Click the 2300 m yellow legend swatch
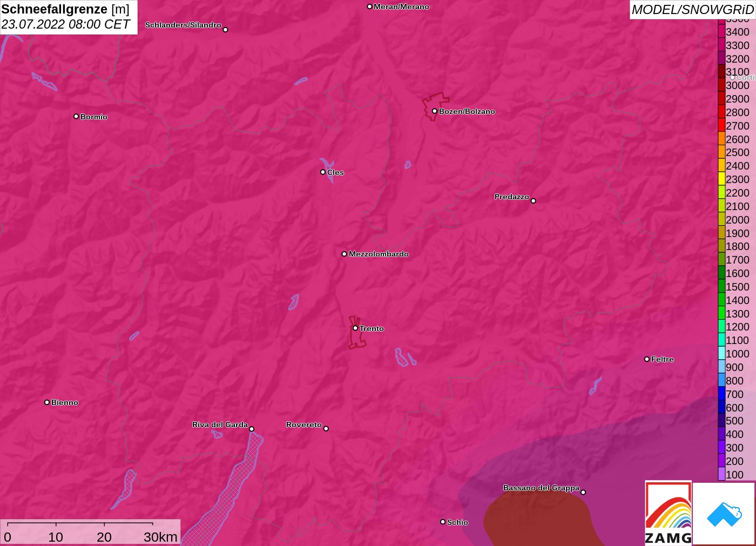Viewport: 756px width, 546px height. [x=721, y=179]
